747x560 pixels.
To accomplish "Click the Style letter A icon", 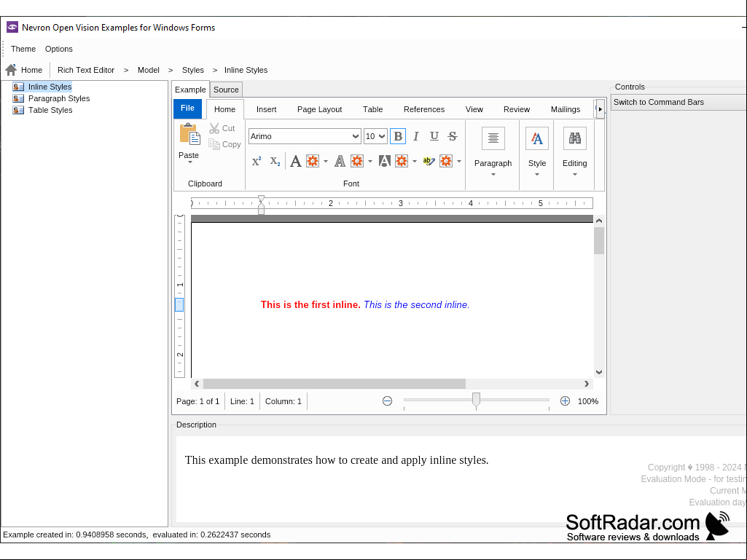I will (x=537, y=138).
